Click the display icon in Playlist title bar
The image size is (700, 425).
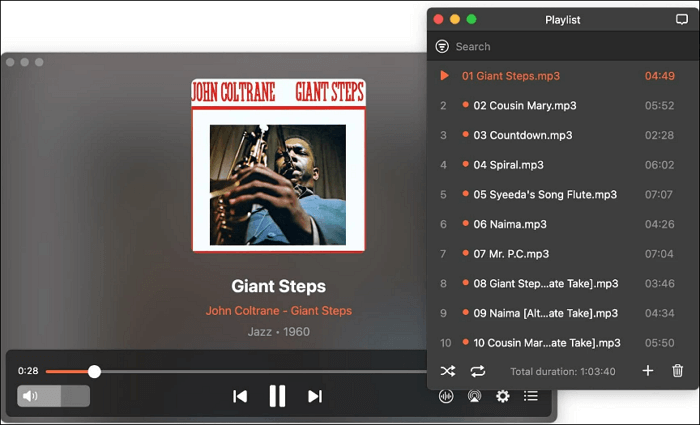tap(681, 19)
